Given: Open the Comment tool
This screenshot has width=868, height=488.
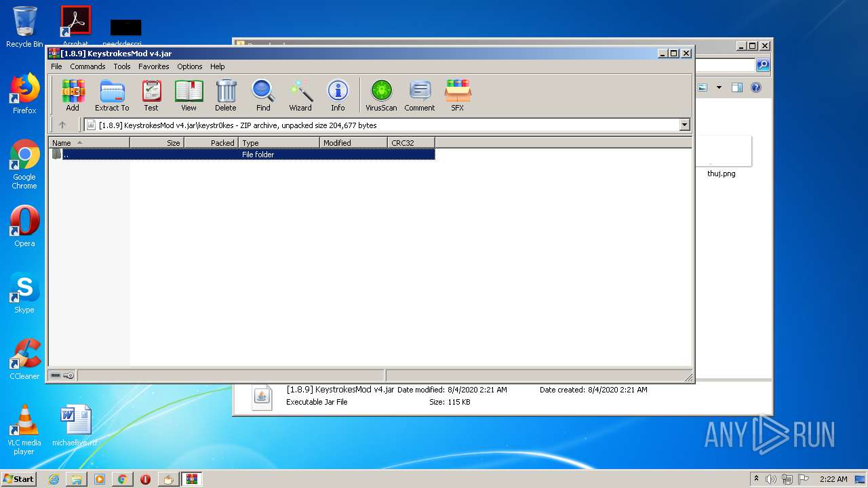Looking at the screenshot, I should click(420, 95).
